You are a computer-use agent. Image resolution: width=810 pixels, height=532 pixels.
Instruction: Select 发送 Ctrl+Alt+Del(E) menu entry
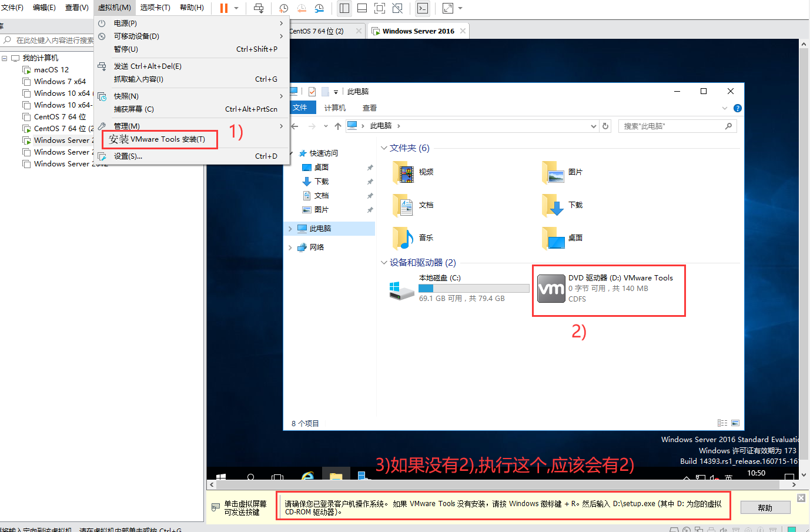[192, 66]
